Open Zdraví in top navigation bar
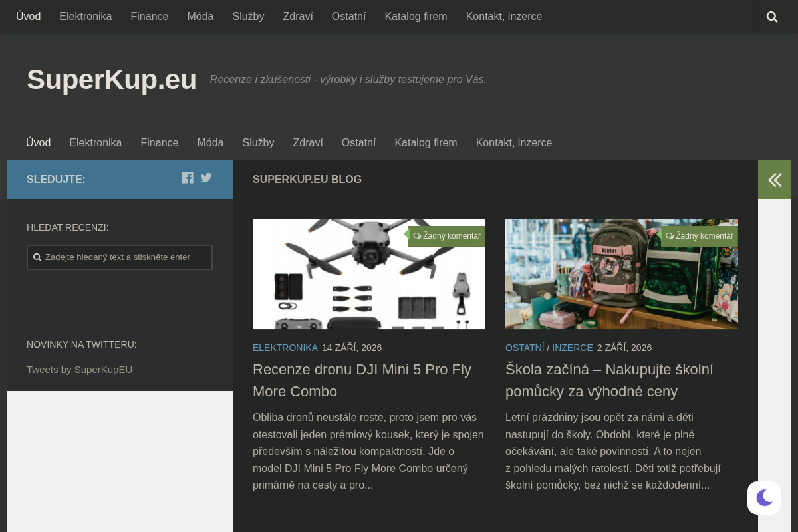The width and height of the screenshot is (798, 532). (x=298, y=17)
